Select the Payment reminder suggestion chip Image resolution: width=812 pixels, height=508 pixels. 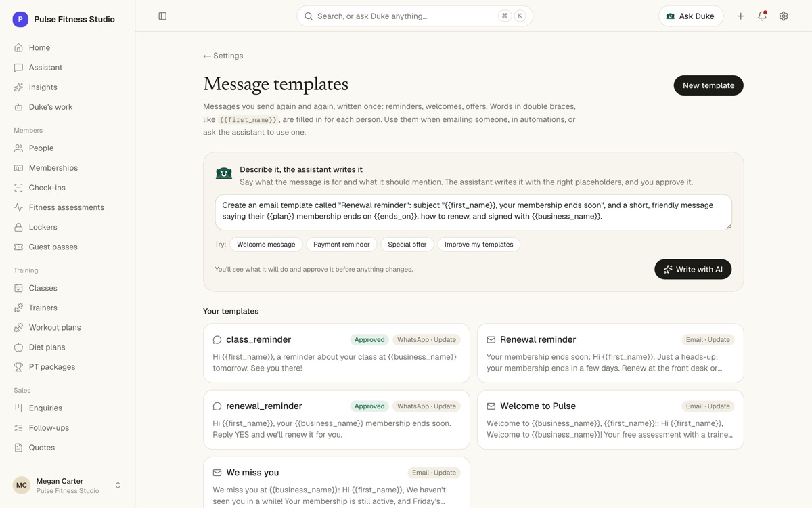point(342,245)
